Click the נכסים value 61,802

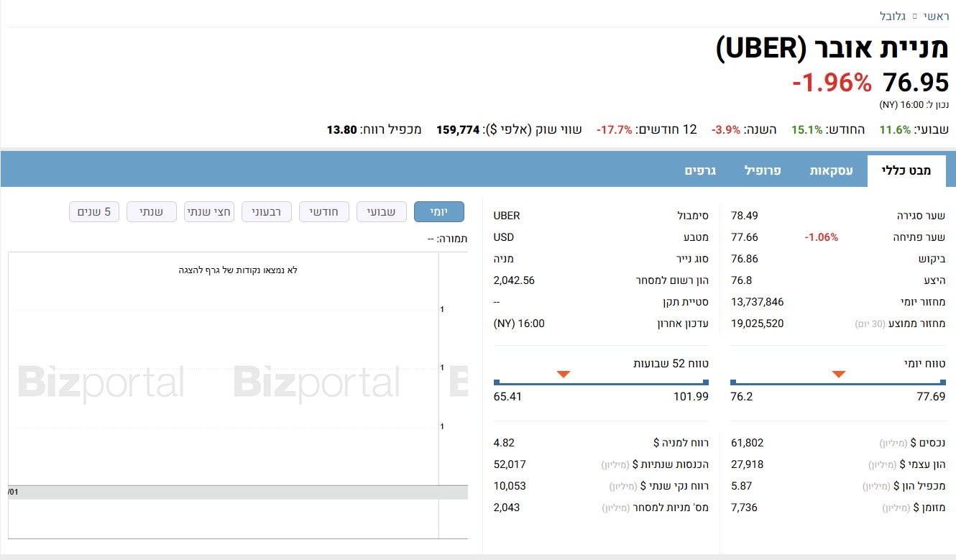(x=748, y=443)
